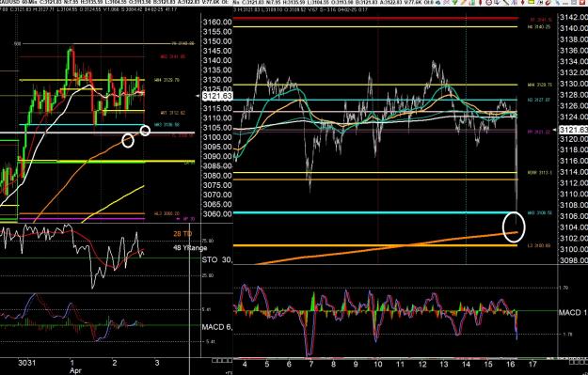Click the scroll squares at the right chart's bottom right
Viewport: 588px width, 375px height.
(x=579, y=361)
